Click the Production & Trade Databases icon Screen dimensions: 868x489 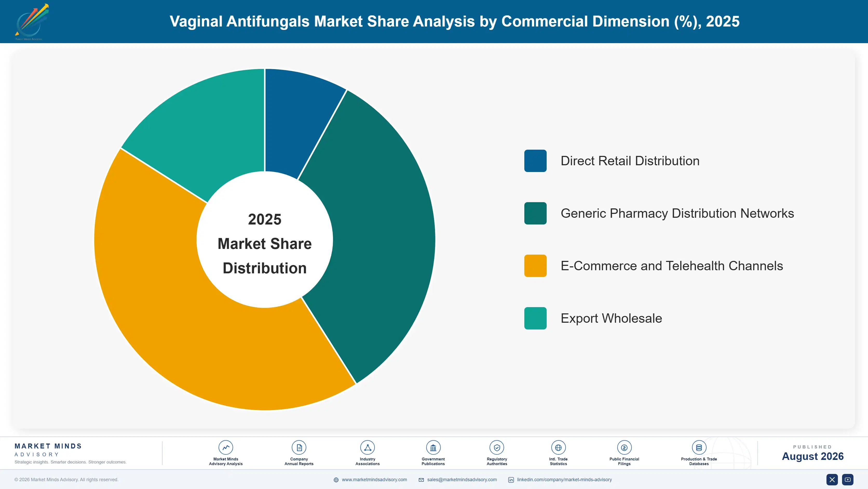[699, 447]
